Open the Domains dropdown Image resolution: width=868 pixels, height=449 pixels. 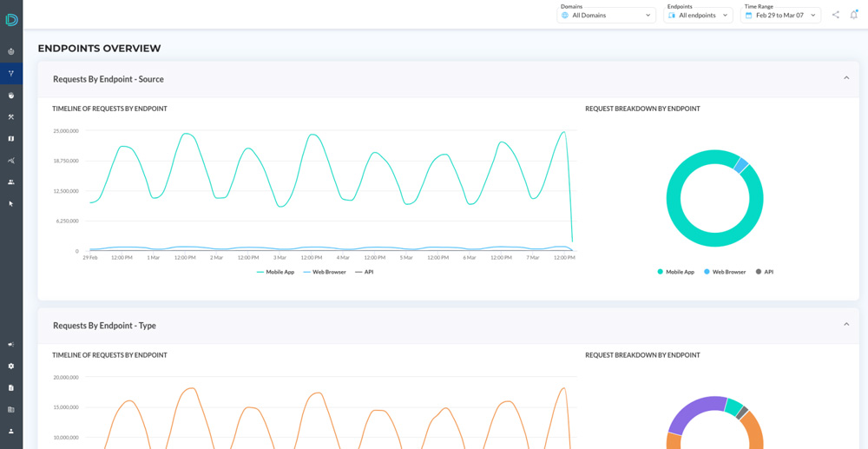tap(606, 15)
